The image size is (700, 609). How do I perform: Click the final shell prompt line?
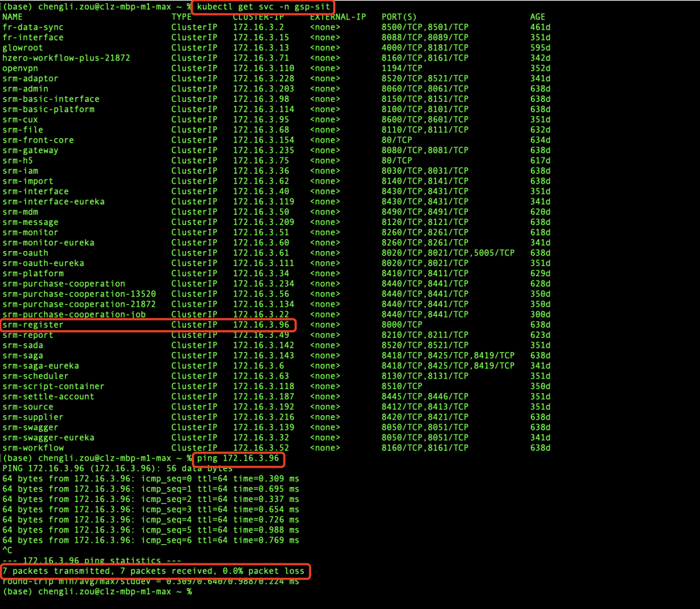coord(97,592)
